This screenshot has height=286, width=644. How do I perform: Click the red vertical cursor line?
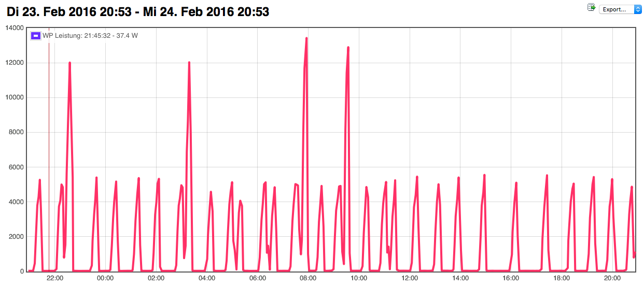click(x=49, y=149)
